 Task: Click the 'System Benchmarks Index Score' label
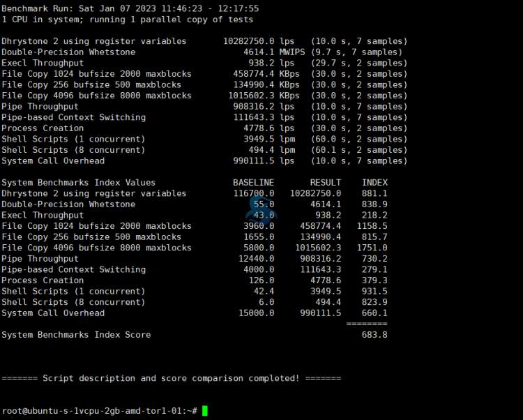pos(76,335)
